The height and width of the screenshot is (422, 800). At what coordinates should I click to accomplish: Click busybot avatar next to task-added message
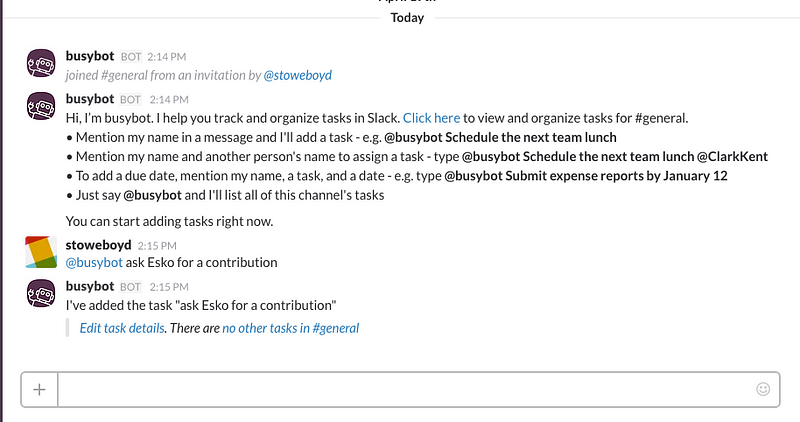[41, 293]
